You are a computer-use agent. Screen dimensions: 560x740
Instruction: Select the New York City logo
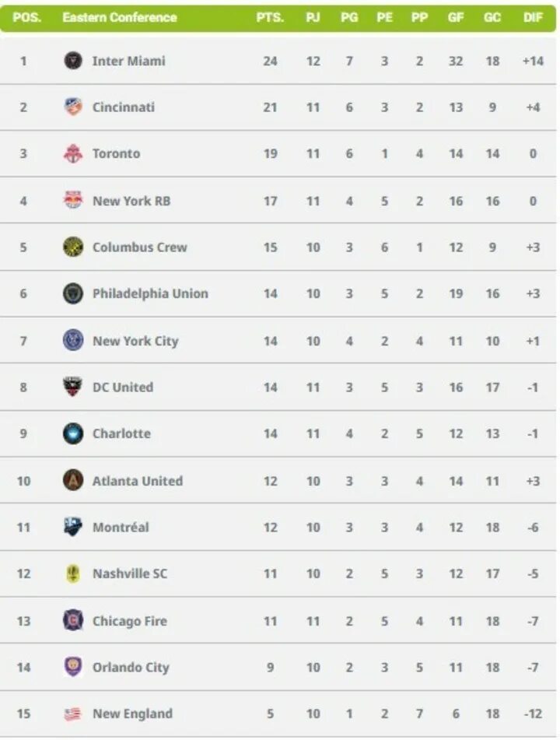coord(73,340)
